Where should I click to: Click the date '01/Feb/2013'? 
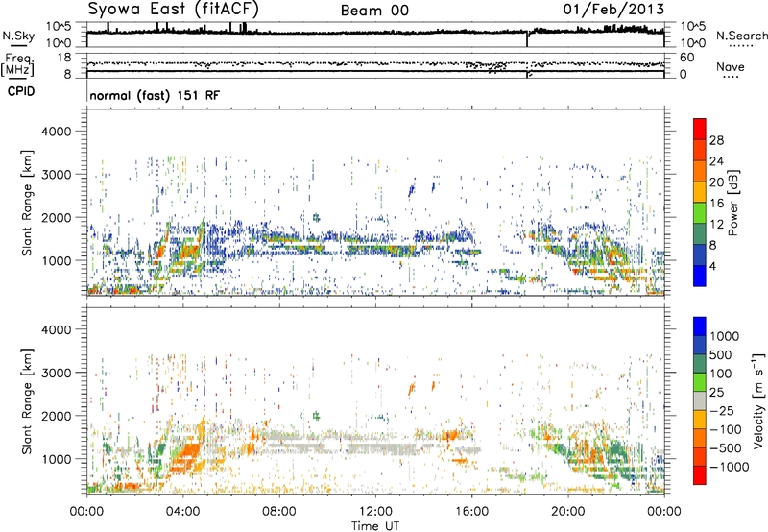(x=613, y=10)
